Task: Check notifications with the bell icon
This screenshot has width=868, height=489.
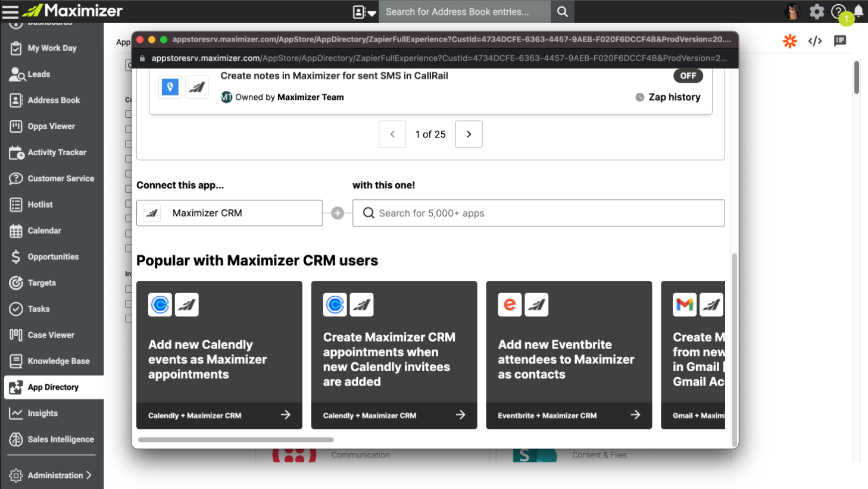Action: coord(857,11)
